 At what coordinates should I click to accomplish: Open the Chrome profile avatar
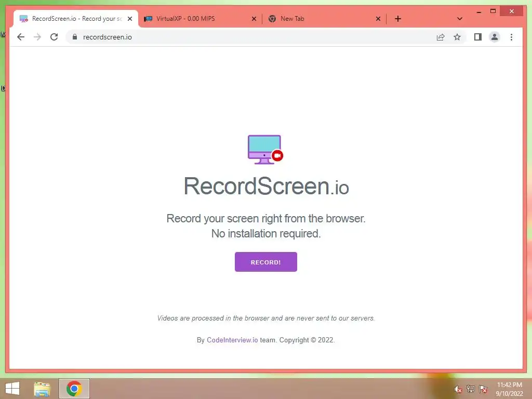[x=495, y=37]
